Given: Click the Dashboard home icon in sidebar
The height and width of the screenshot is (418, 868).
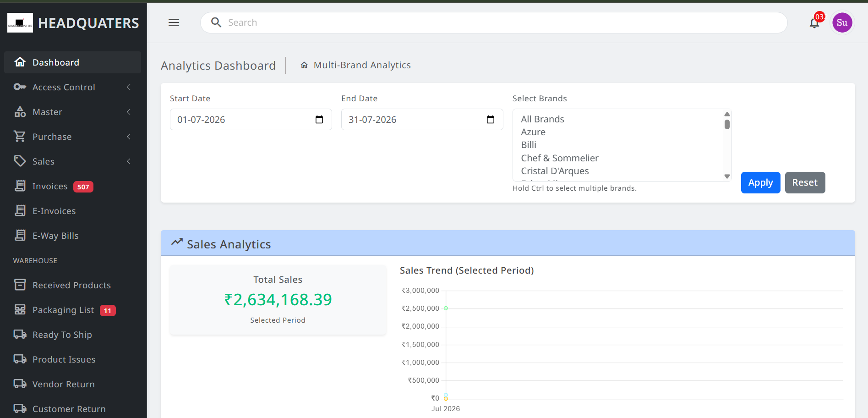Looking at the screenshot, I should [x=20, y=62].
